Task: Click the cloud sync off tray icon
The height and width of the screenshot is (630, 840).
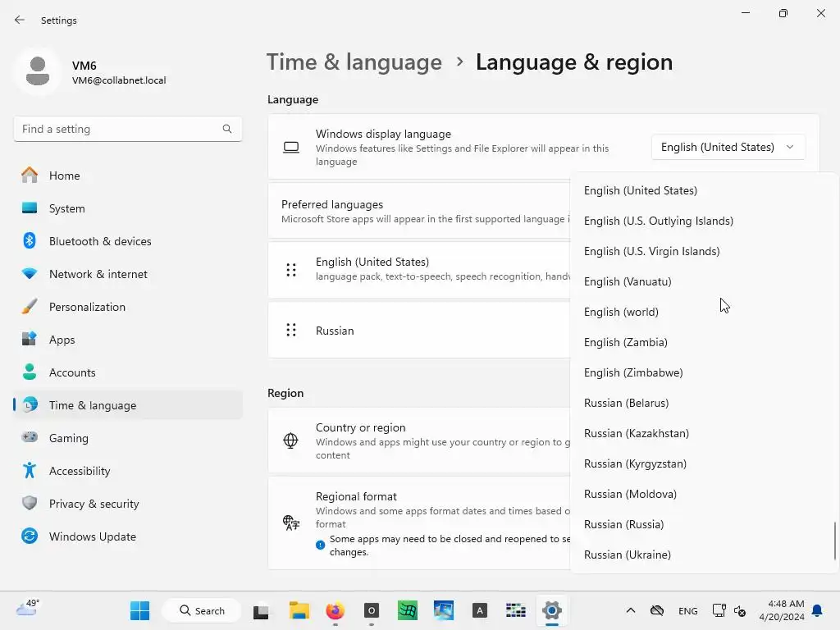Action: click(x=657, y=610)
